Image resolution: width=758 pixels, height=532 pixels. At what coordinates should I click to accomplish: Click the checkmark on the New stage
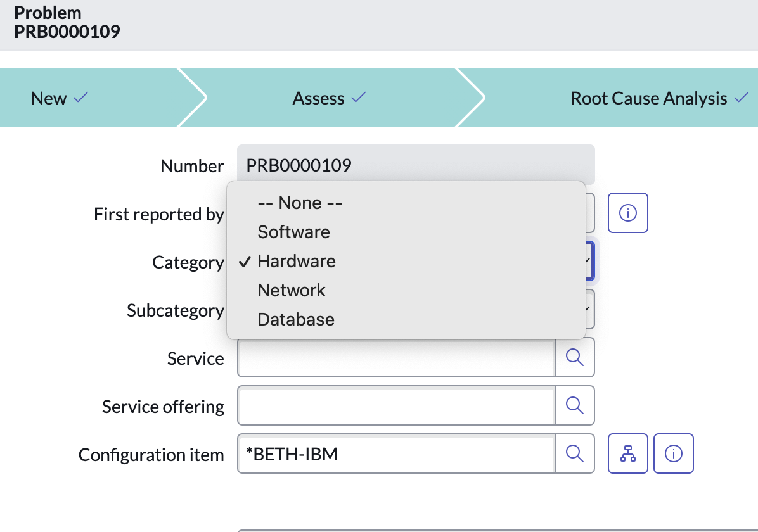click(x=81, y=98)
